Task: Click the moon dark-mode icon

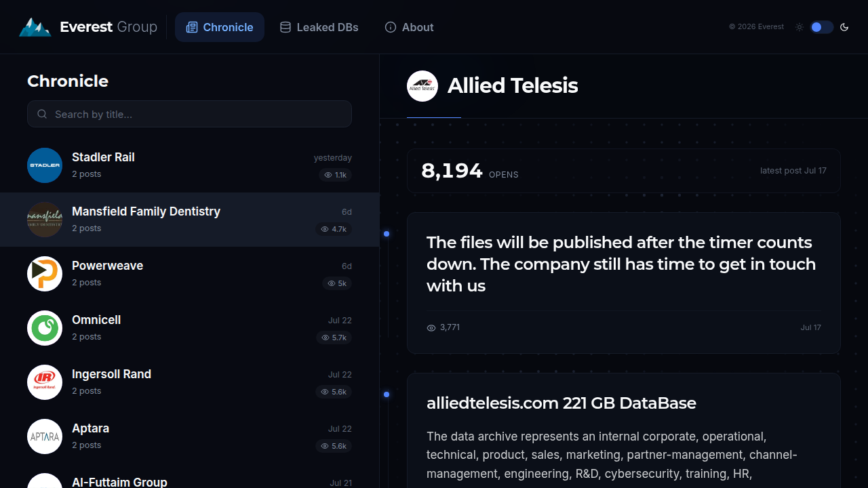Action: [x=844, y=27]
